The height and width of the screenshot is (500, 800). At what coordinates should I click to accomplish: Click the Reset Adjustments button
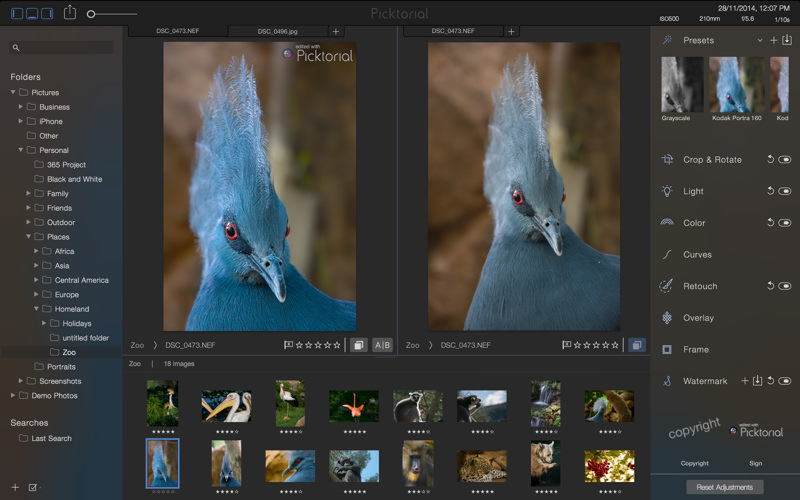(725, 487)
